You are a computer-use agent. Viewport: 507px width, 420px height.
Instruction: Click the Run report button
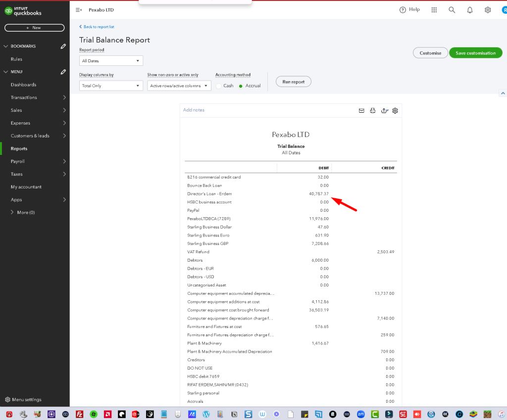click(x=294, y=82)
